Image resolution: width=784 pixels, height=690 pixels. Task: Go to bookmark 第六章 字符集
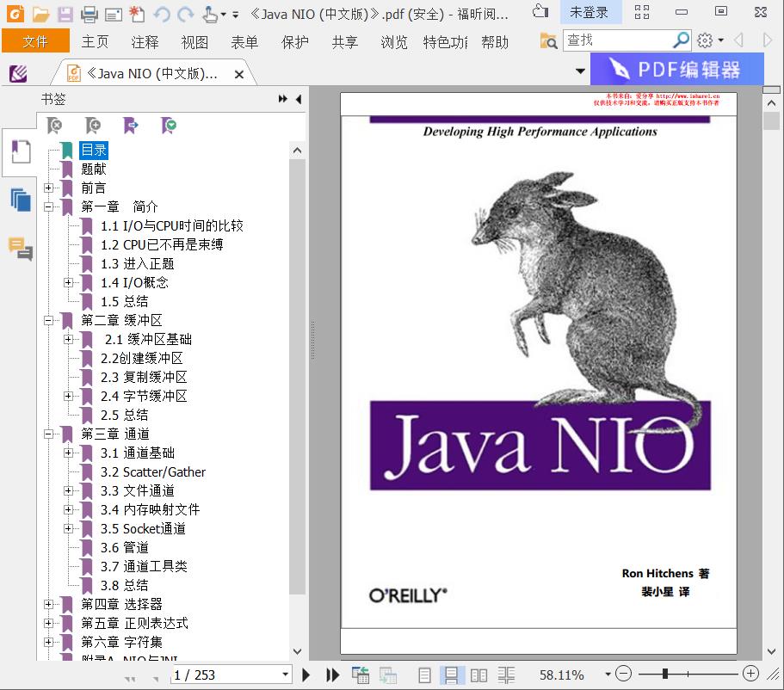click(x=122, y=642)
